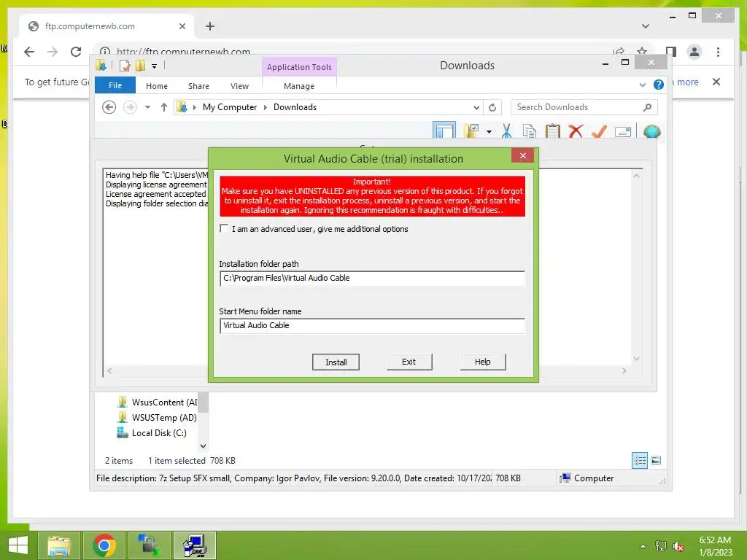This screenshot has width=747, height=560.
Task: Click the red X Delete toolbar icon
Action: click(576, 131)
